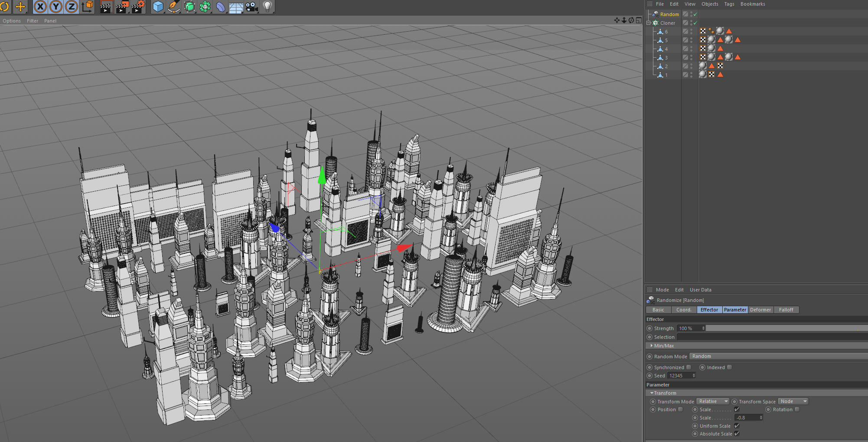Viewport: 868px width, 442px height.
Task: Click Seed value stepper arrows
Action: coord(694,376)
